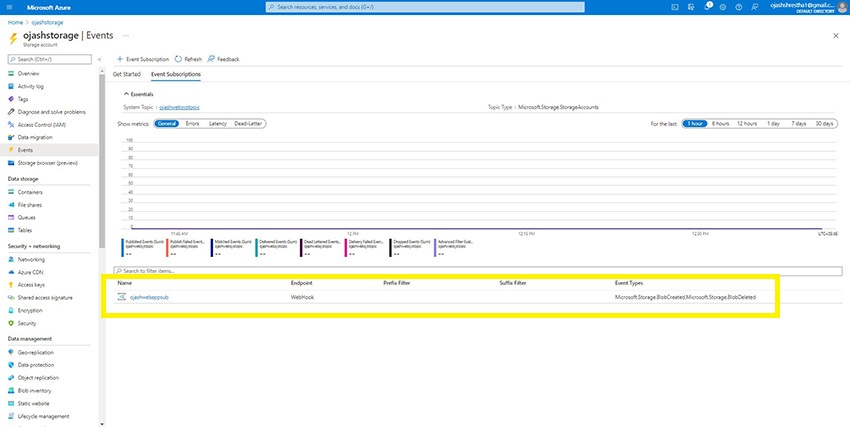Focus the global search resources box
The image size is (850, 427).
point(425,7)
